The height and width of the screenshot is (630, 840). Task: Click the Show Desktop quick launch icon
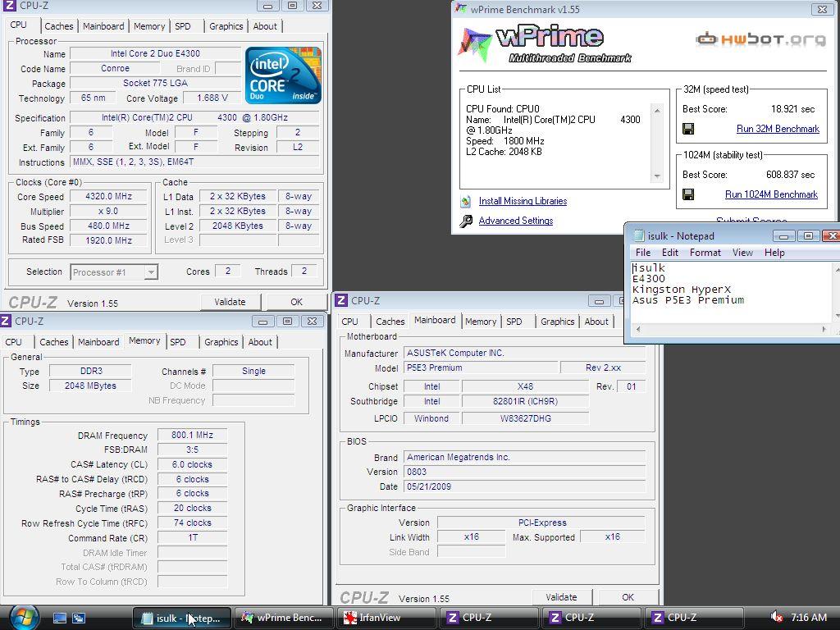pyautogui.click(x=59, y=618)
